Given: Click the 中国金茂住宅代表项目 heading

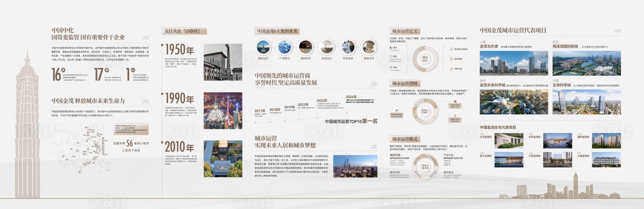Looking at the screenshot, I should (498, 127).
